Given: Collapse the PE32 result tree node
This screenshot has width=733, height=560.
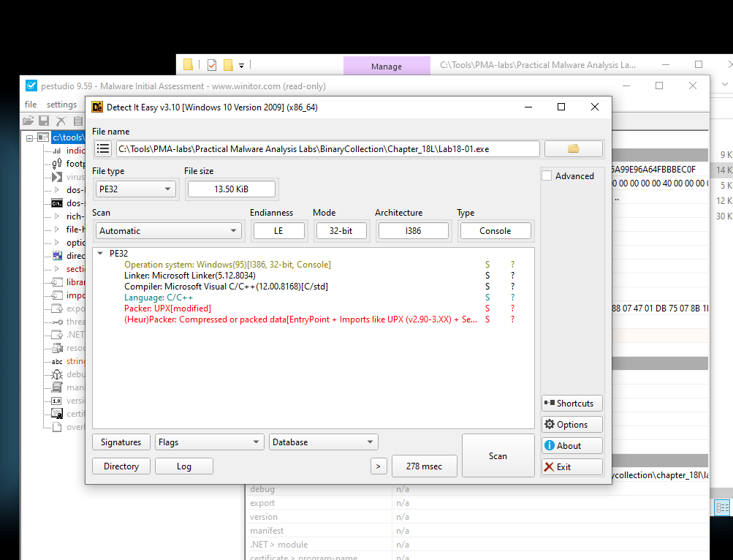Looking at the screenshot, I should point(100,253).
